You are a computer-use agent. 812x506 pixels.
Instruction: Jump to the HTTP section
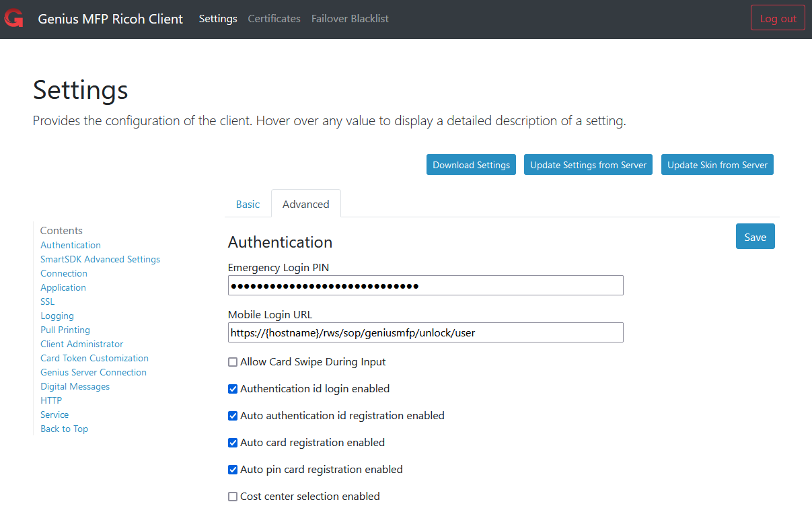click(51, 400)
